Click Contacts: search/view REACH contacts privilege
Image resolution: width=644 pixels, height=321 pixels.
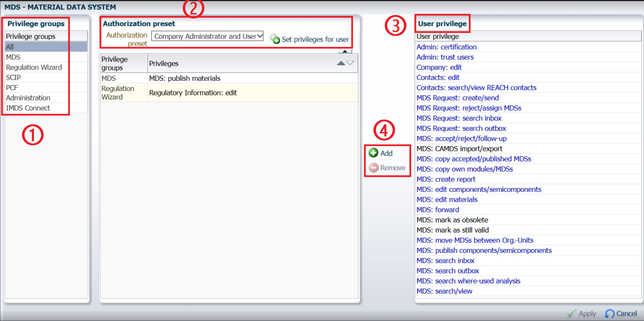point(476,88)
